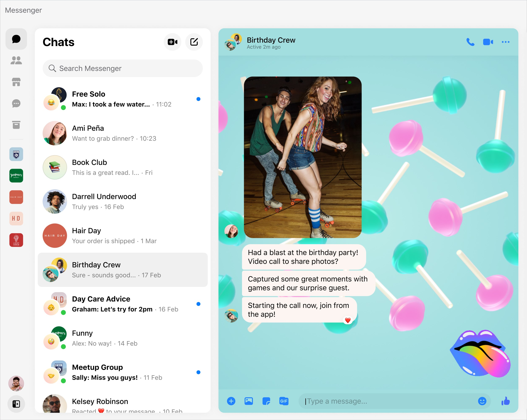Viewport: 527px width, 420px height.
Task: Select the Book Club conversation
Action: click(123, 167)
